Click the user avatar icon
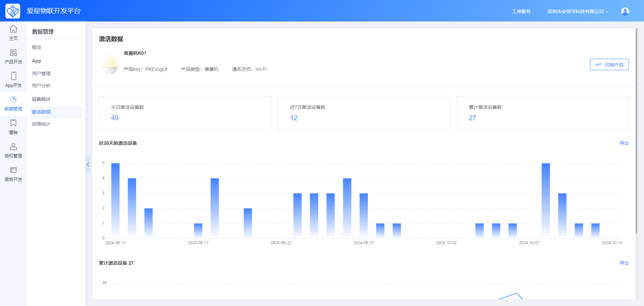Image resolution: width=644 pixels, height=306 pixels. click(x=625, y=11)
